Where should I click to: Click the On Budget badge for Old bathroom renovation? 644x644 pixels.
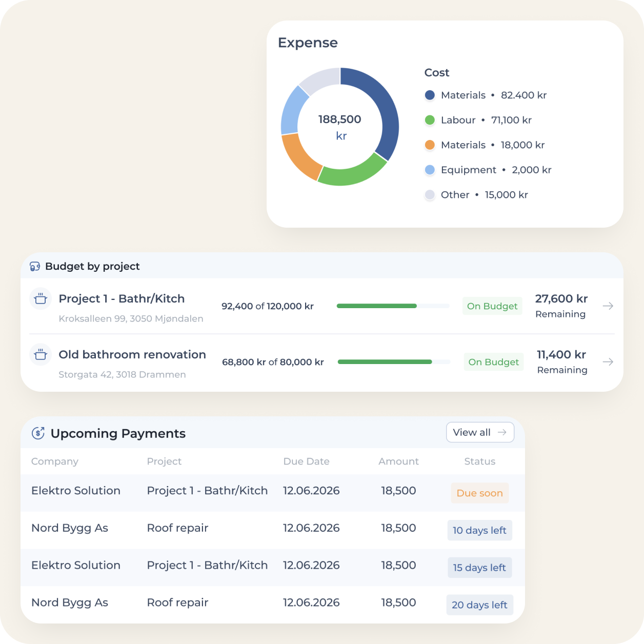point(493,362)
